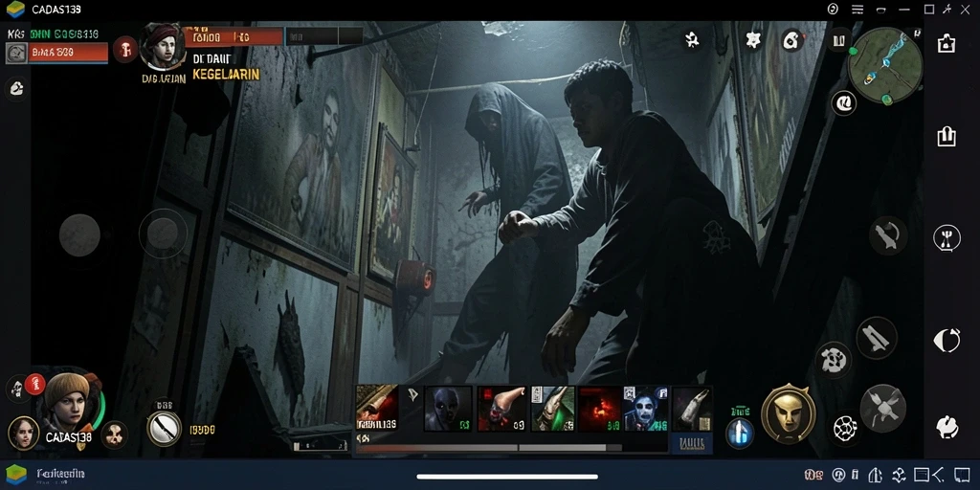Select the first inventory slot with knife
Viewport: 980px width, 490px height.
[x=377, y=408]
